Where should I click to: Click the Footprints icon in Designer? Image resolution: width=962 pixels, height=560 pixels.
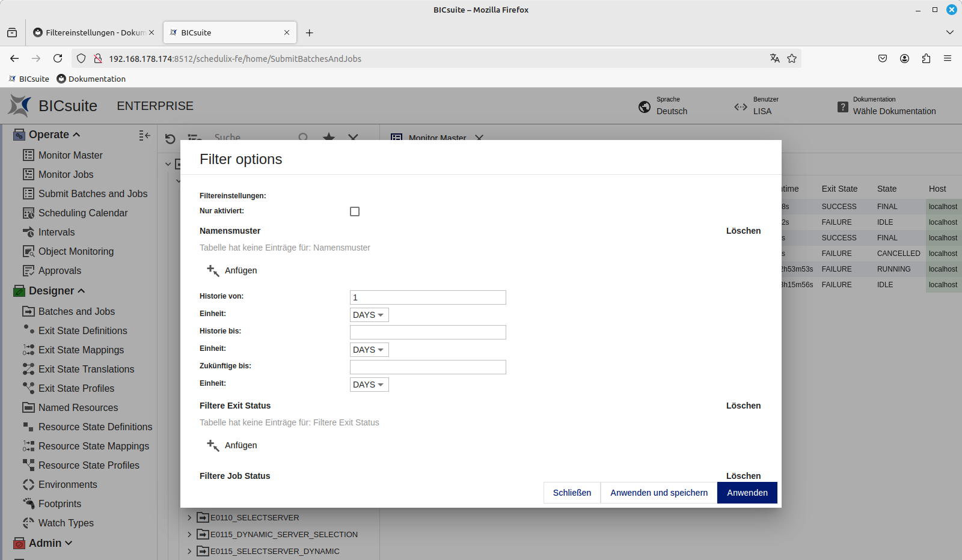28,504
